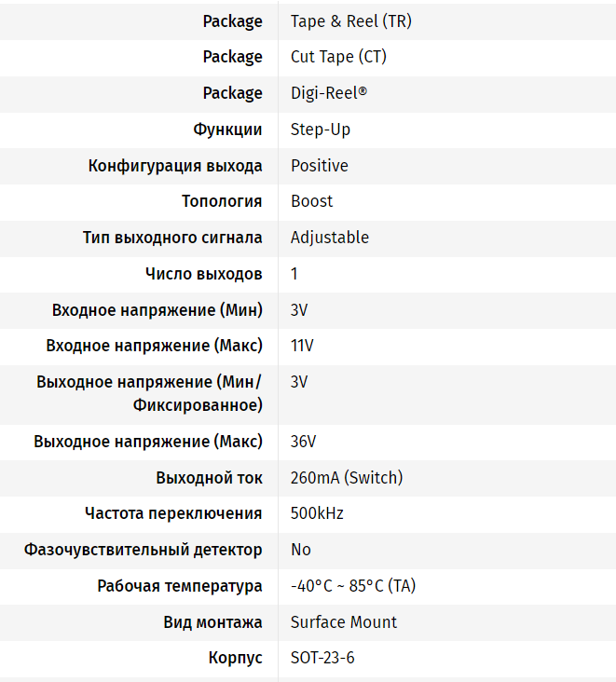The width and height of the screenshot is (616, 682).
Task: Click the Tape & Reel (TR) value
Action: [351, 21]
